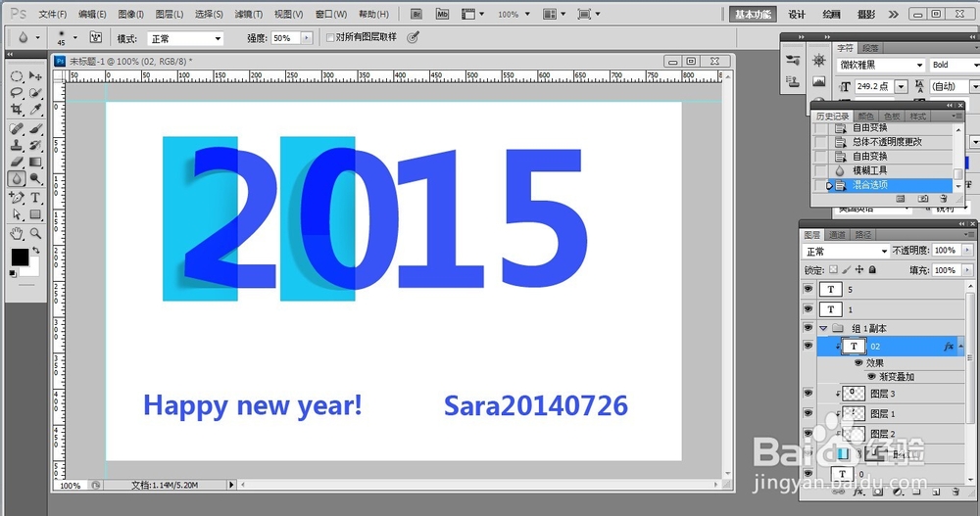Toggle lock transparent pixels in Layers panel
The image size is (980, 516).
tap(833, 270)
